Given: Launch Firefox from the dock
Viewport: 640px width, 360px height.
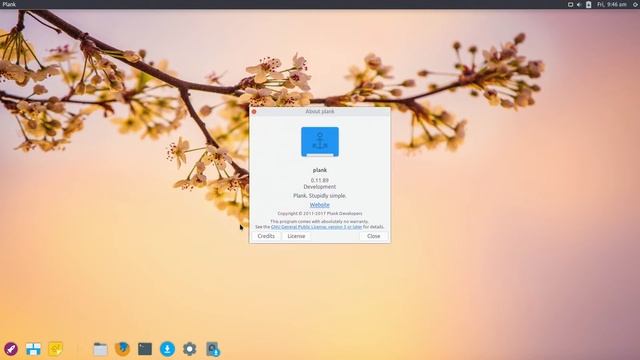Looking at the screenshot, I should point(122,349).
